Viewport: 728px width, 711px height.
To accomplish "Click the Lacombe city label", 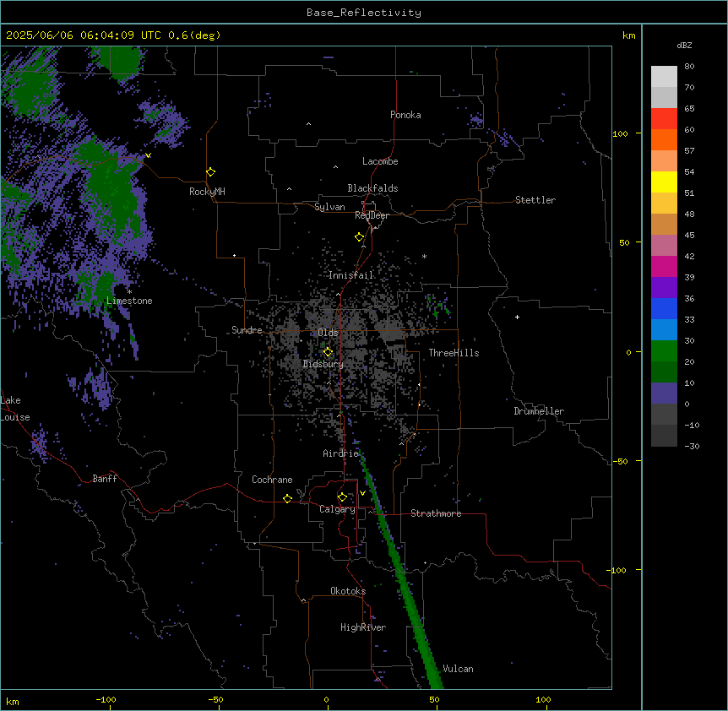I will coord(380,161).
